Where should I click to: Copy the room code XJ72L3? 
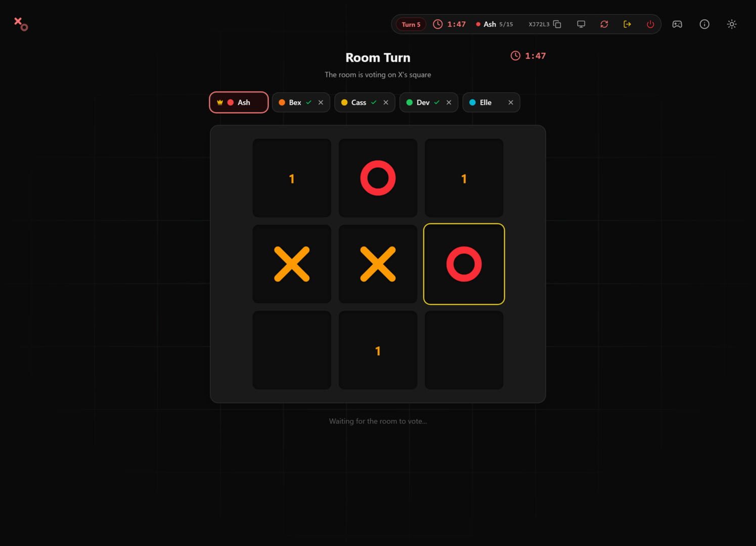(x=557, y=24)
